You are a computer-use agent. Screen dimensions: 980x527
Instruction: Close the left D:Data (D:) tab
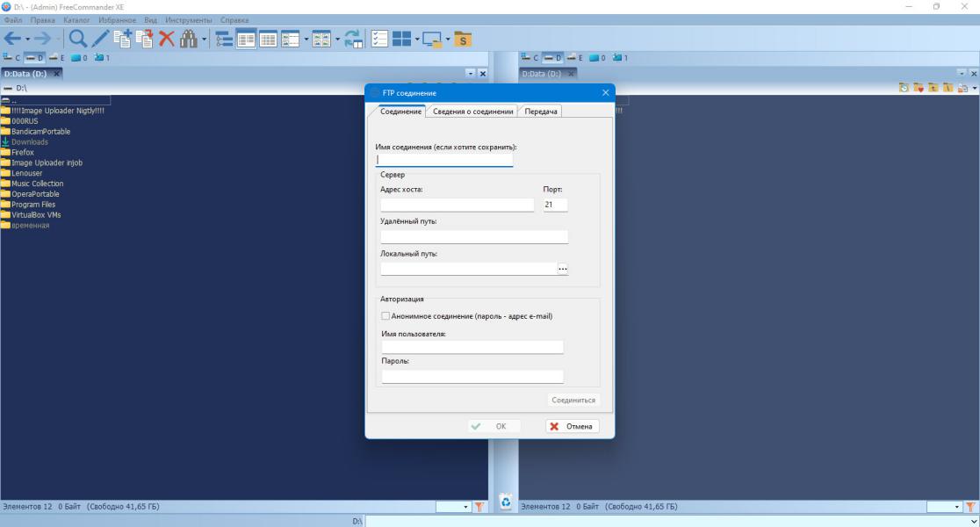(56, 73)
